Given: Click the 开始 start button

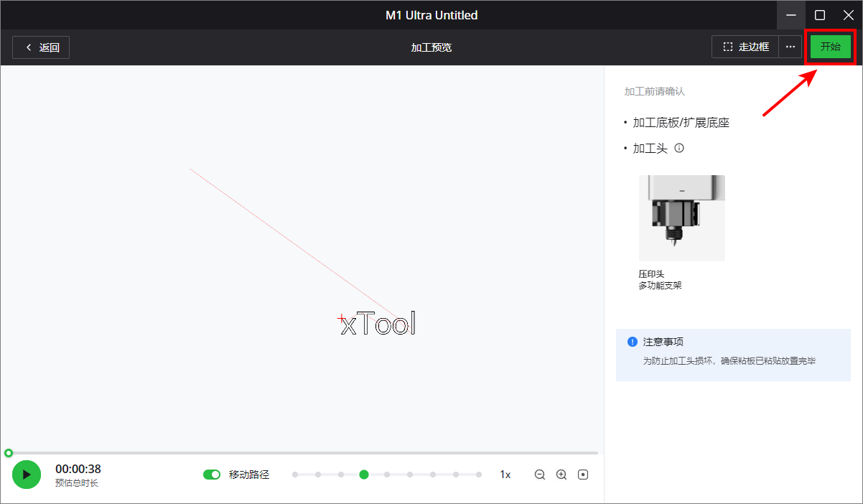Looking at the screenshot, I should click(x=831, y=47).
